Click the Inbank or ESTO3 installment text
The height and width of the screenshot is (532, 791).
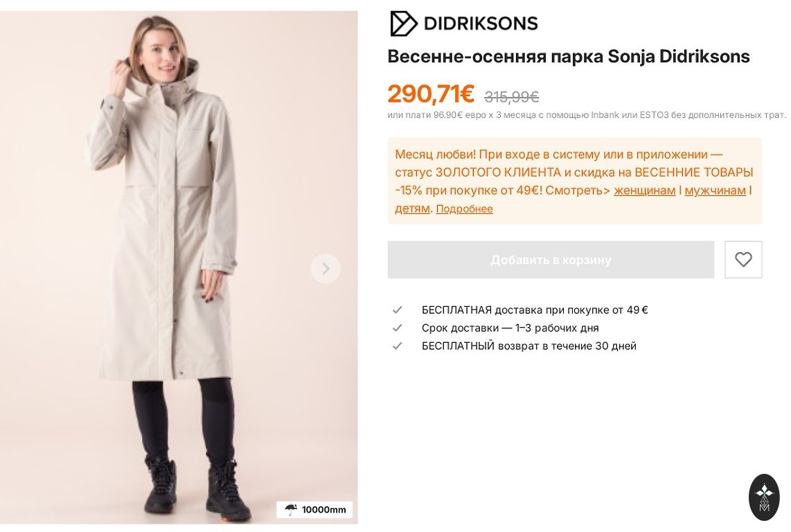pyautogui.click(x=586, y=115)
